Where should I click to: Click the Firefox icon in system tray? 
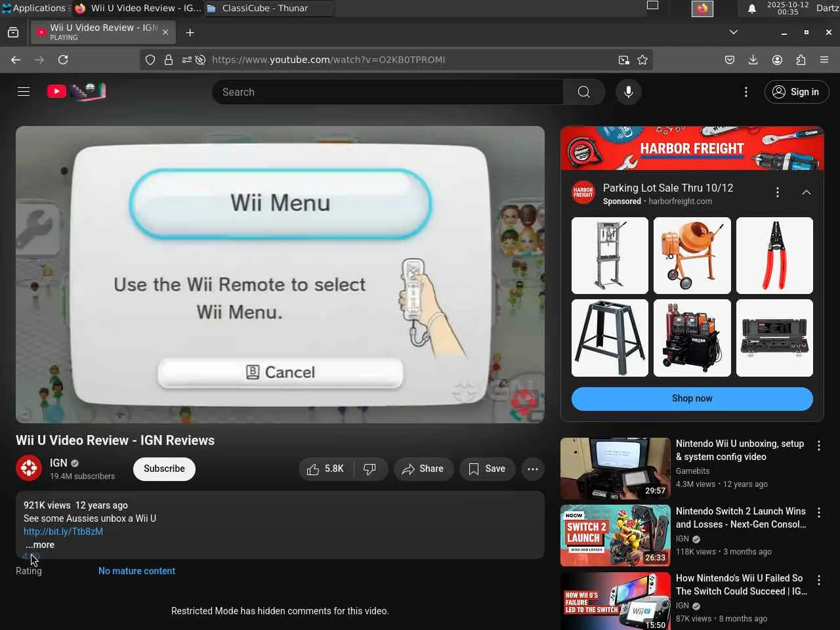click(702, 9)
